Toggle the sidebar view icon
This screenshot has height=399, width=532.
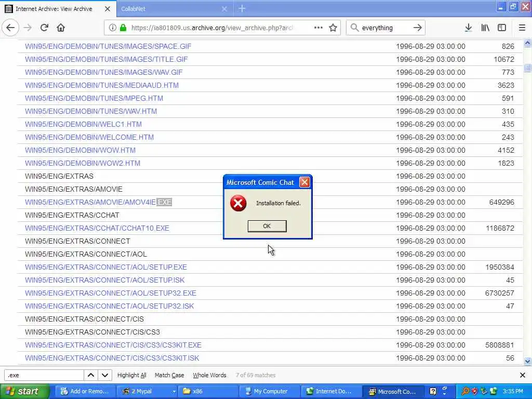(502, 28)
